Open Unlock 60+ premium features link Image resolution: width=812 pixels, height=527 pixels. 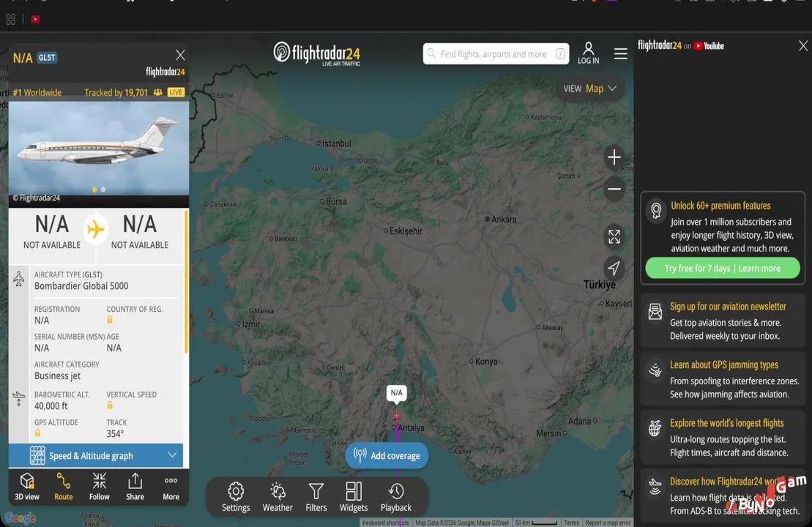point(720,206)
